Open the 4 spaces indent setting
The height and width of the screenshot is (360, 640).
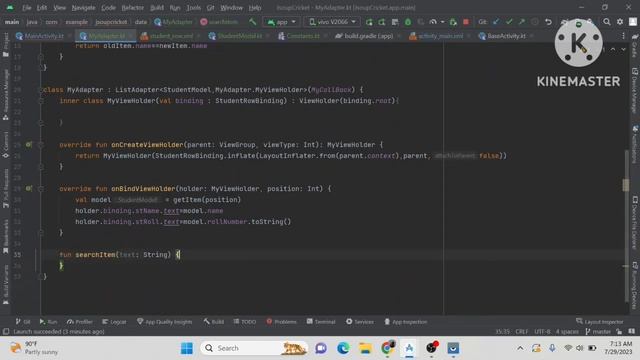[x=567, y=331]
